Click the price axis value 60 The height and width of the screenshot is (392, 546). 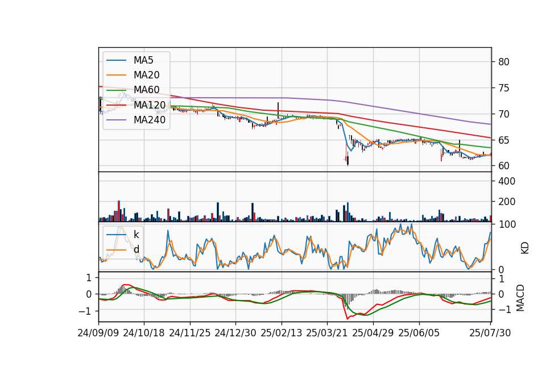pyautogui.click(x=503, y=166)
